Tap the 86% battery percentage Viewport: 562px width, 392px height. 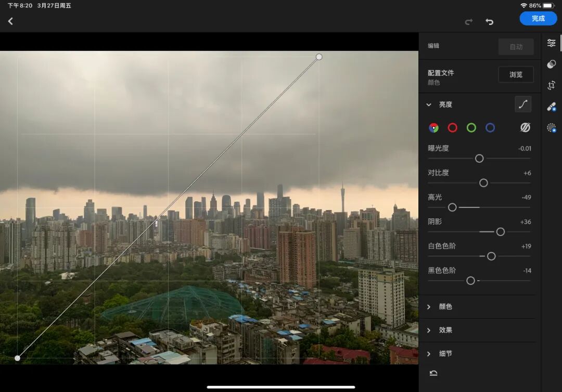tap(535, 5)
